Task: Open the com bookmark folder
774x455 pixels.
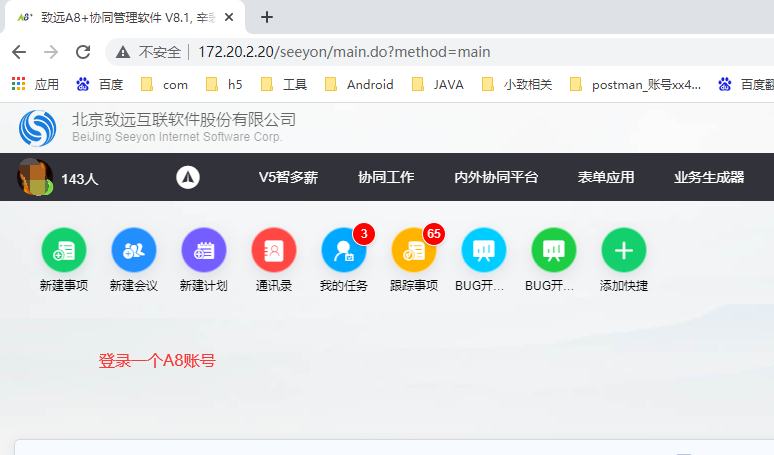Action: coord(164,84)
